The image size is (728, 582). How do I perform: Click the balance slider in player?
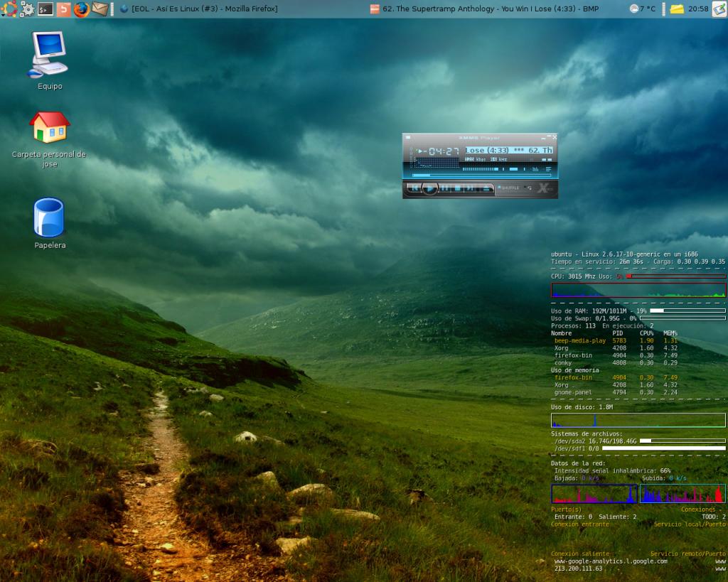coord(514,169)
